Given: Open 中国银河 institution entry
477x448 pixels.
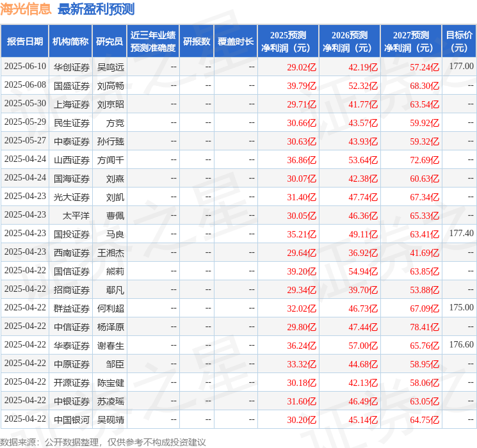Looking at the screenshot, I should 72,420.
